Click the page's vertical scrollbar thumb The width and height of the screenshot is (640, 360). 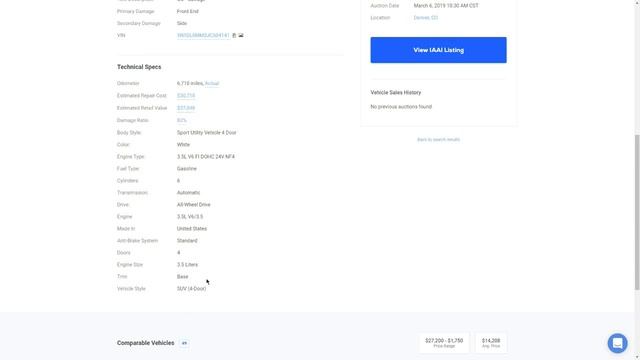[x=637, y=212]
